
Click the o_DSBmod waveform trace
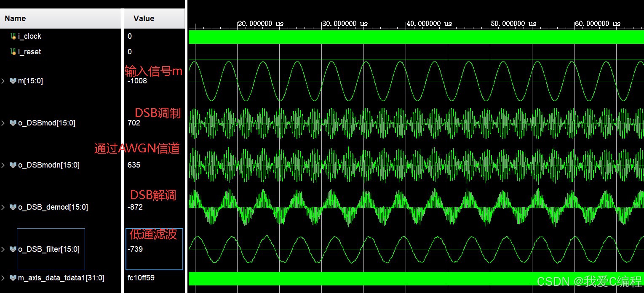click(416, 123)
